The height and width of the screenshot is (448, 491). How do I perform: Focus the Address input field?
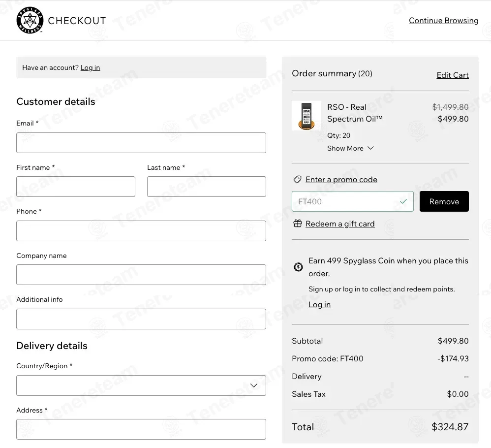pyautogui.click(x=141, y=429)
